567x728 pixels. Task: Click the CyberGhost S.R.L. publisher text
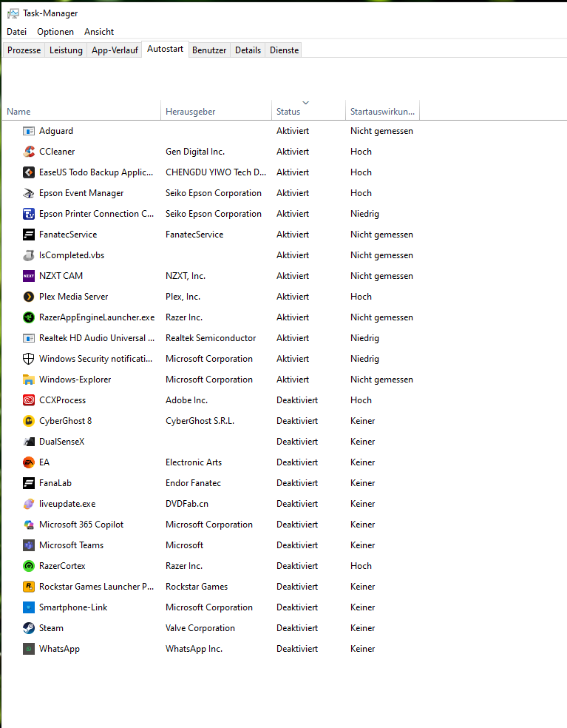[x=200, y=421]
